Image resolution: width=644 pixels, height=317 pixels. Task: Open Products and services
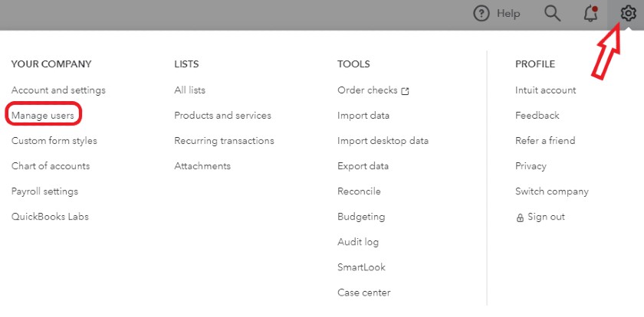[x=222, y=116]
